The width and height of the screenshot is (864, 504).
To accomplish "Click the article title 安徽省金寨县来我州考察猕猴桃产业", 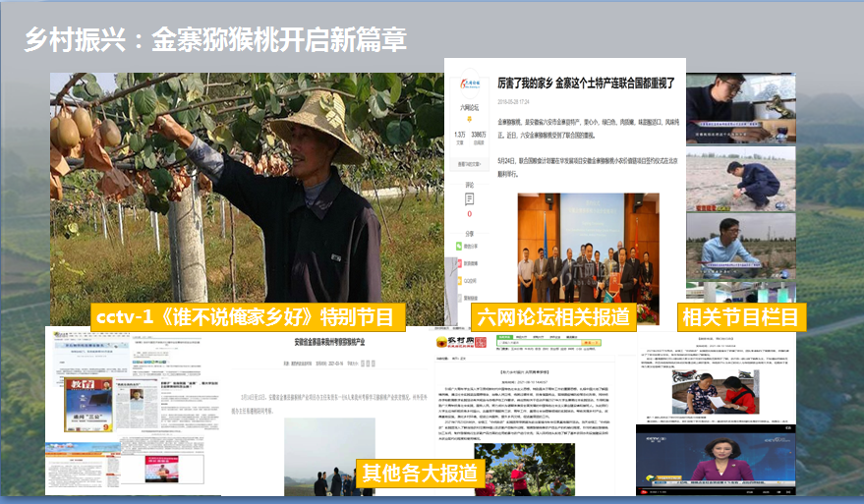I will coord(329,342).
